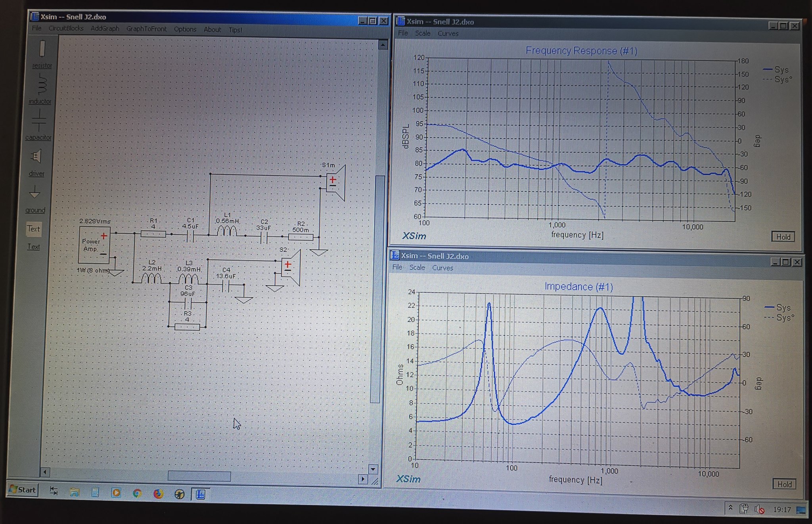Click inductor L2 2.2mH in schematic
The height and width of the screenshot is (524, 812).
[x=151, y=277]
